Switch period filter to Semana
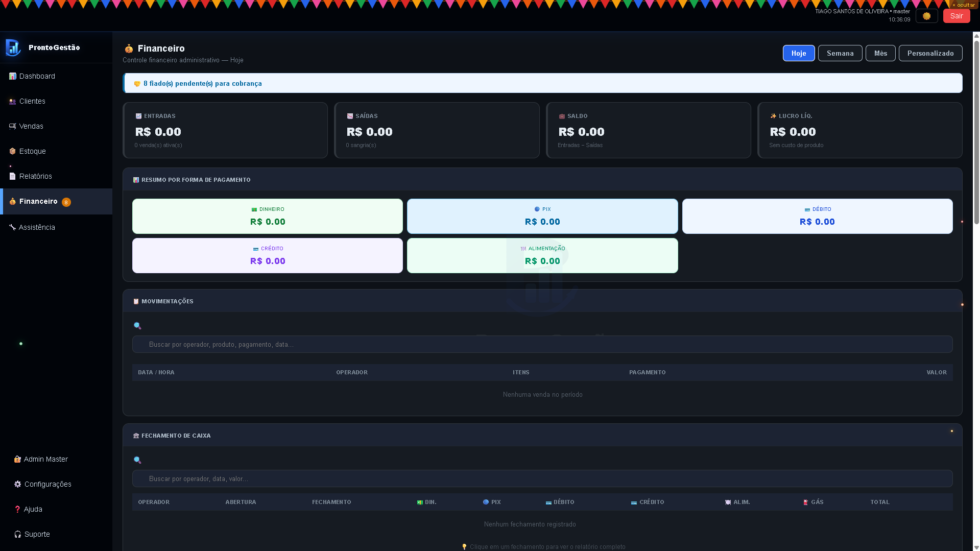This screenshot has height=551, width=980. tap(840, 53)
